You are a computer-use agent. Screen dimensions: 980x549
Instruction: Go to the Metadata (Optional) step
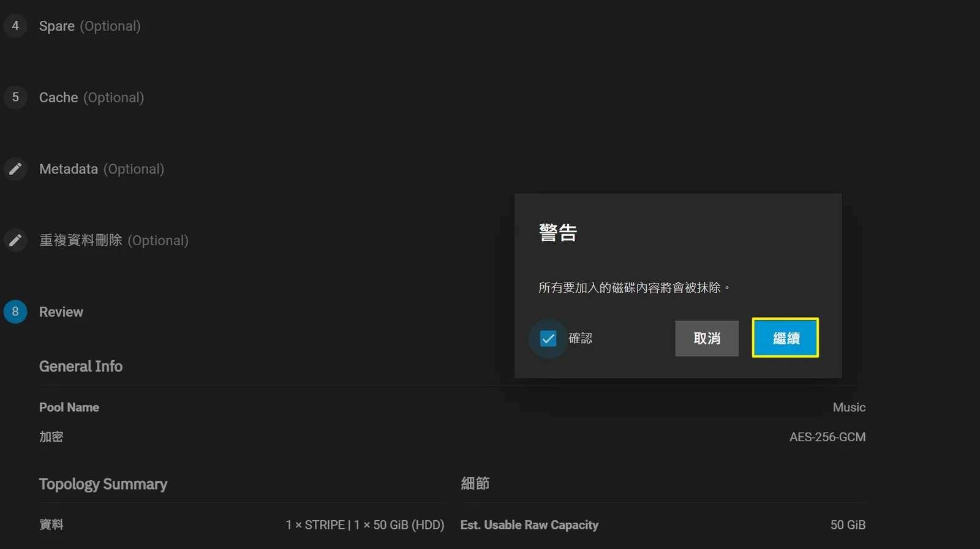[x=102, y=168]
